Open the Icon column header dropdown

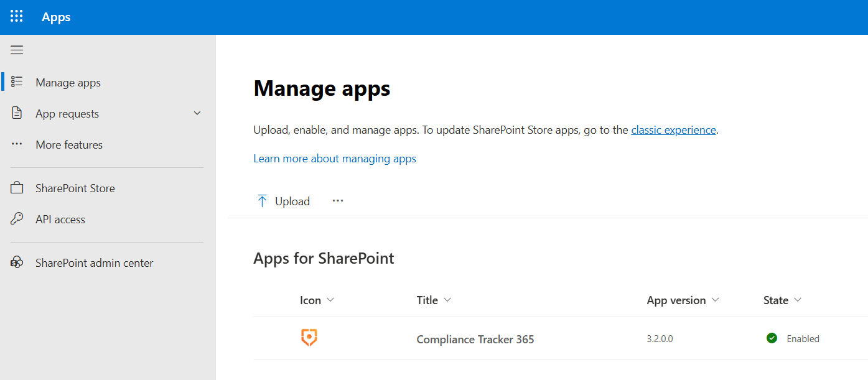[x=330, y=300]
